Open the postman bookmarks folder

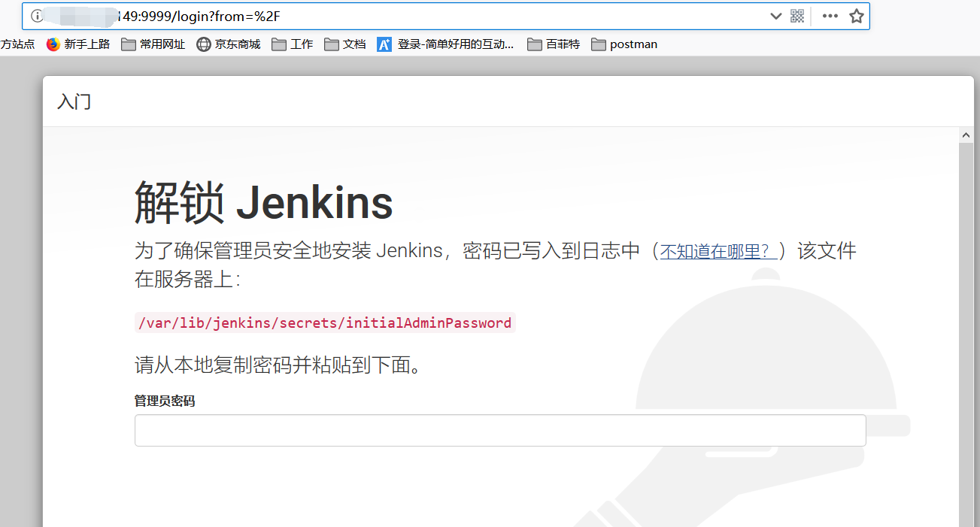coord(624,44)
